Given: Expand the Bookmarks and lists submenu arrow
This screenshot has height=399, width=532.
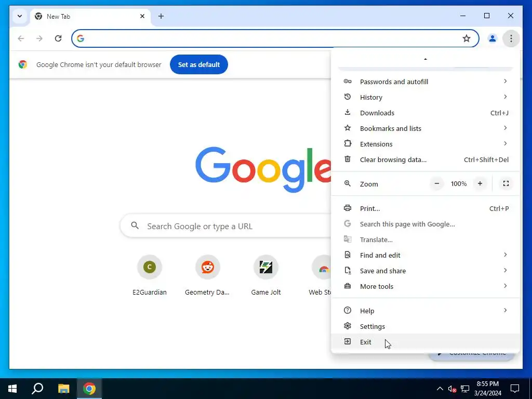Looking at the screenshot, I should (x=505, y=128).
